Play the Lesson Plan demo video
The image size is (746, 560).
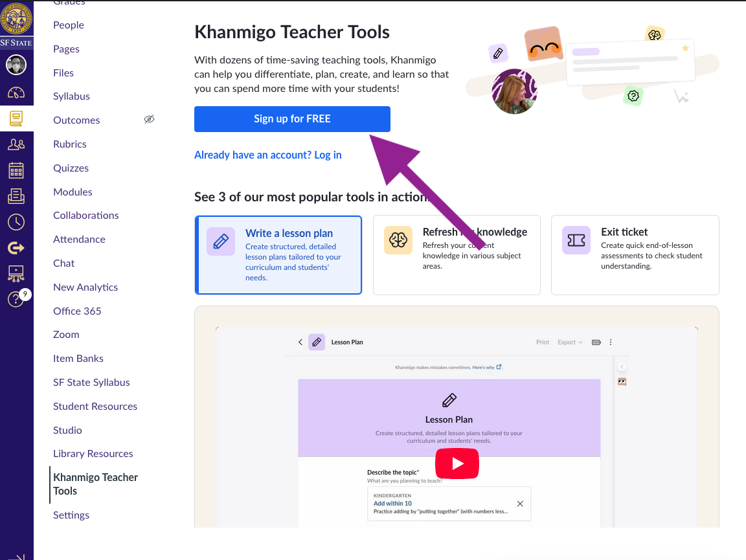457,464
